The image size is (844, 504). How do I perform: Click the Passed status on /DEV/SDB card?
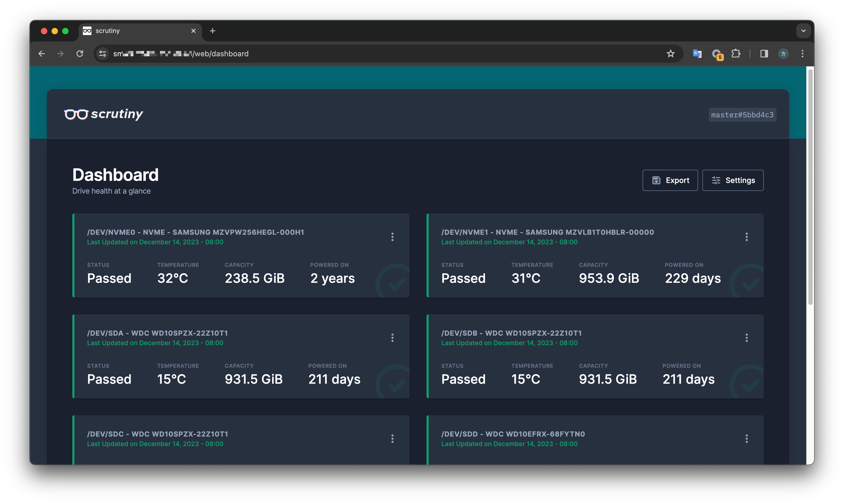463,379
